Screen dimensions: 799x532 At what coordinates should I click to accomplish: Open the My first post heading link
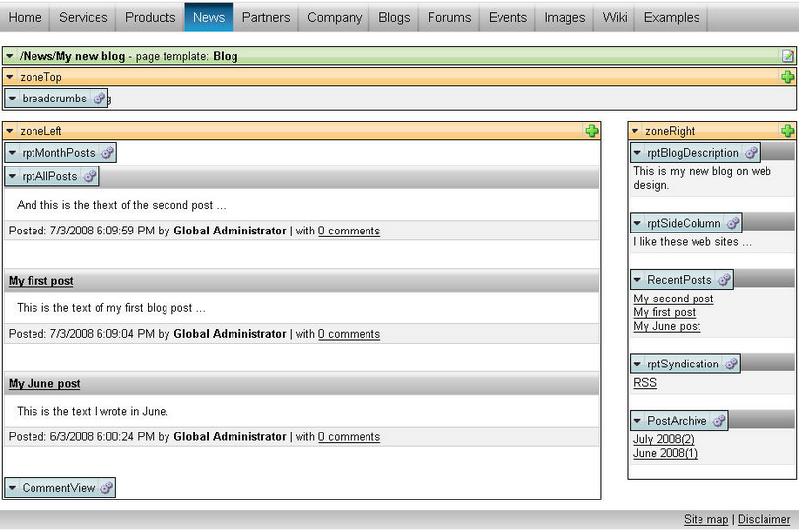40,281
